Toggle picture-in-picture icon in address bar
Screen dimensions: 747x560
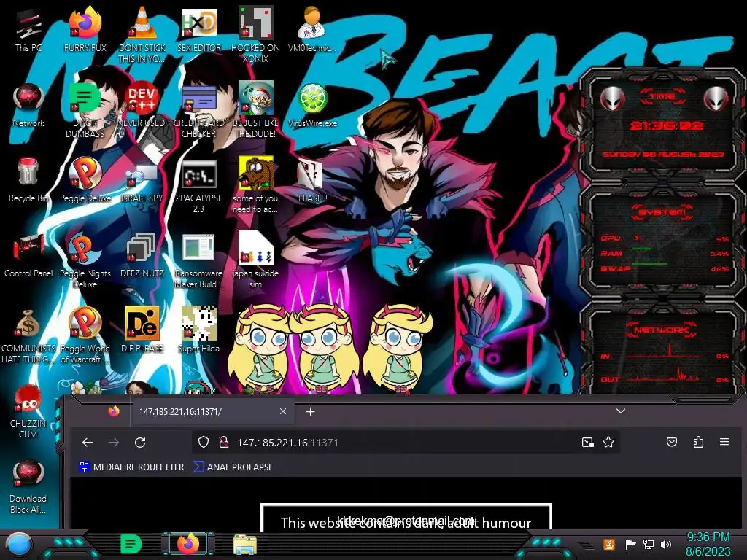pyautogui.click(x=587, y=443)
